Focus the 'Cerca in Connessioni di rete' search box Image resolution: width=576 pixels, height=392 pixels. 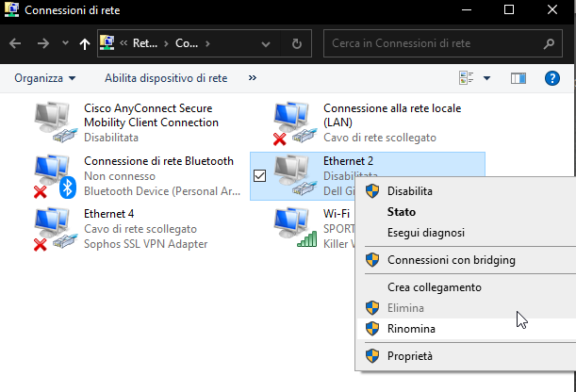click(x=443, y=43)
